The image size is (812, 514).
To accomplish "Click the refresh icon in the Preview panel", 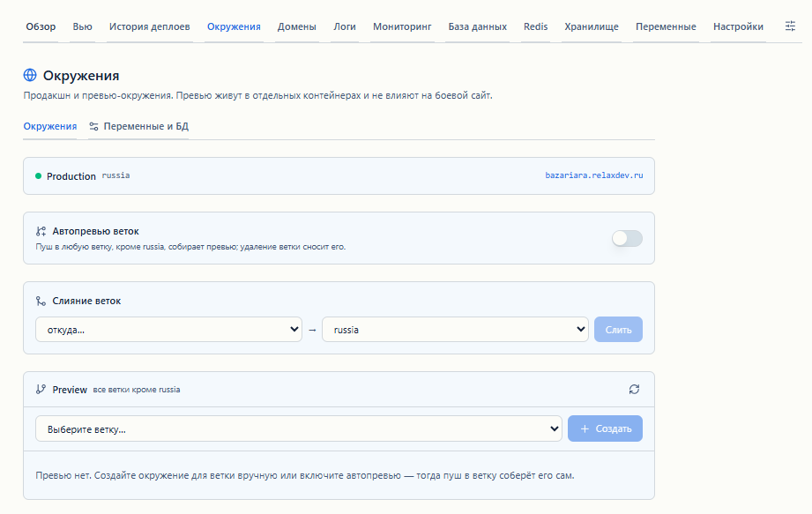I will (x=634, y=390).
